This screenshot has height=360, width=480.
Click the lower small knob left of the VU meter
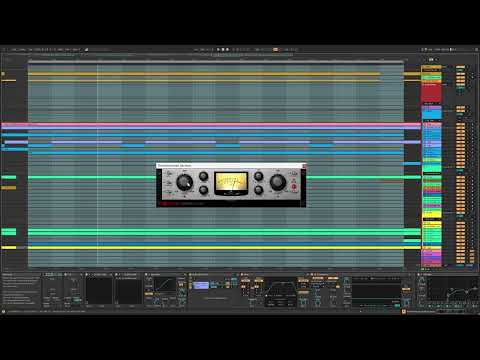click(x=203, y=190)
